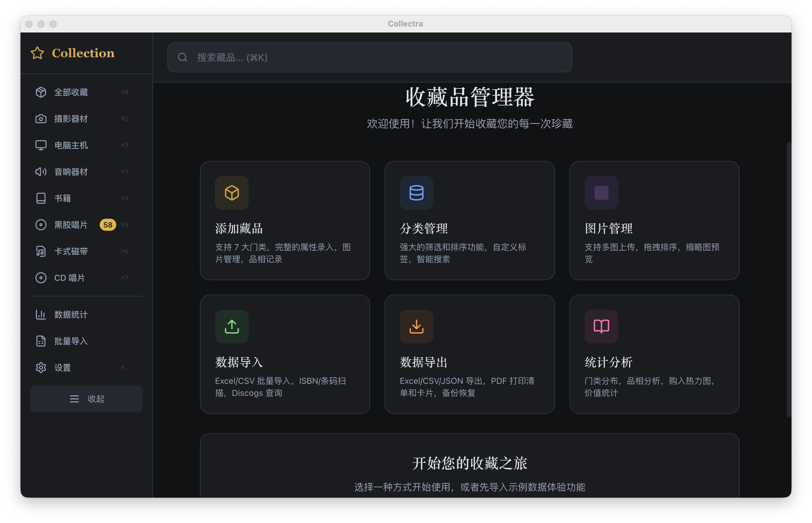Screen dimensions: 812x523
Task: Click the orange download icon for 数据导出
Action: 417,326
